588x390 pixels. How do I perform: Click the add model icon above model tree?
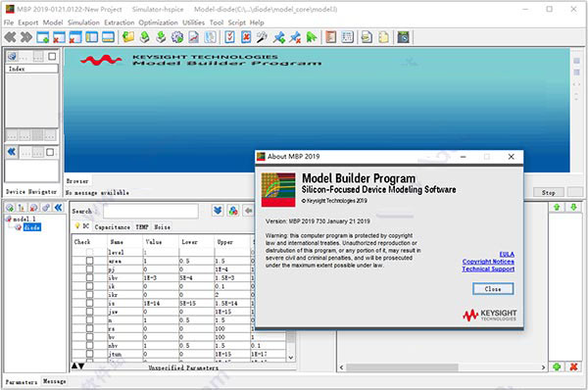point(10,208)
